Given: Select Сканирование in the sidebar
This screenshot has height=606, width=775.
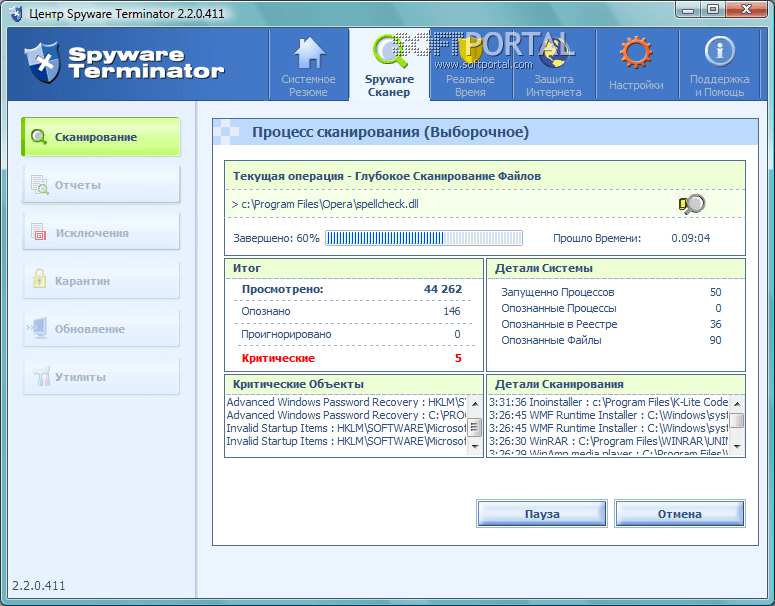Looking at the screenshot, I should [x=101, y=137].
